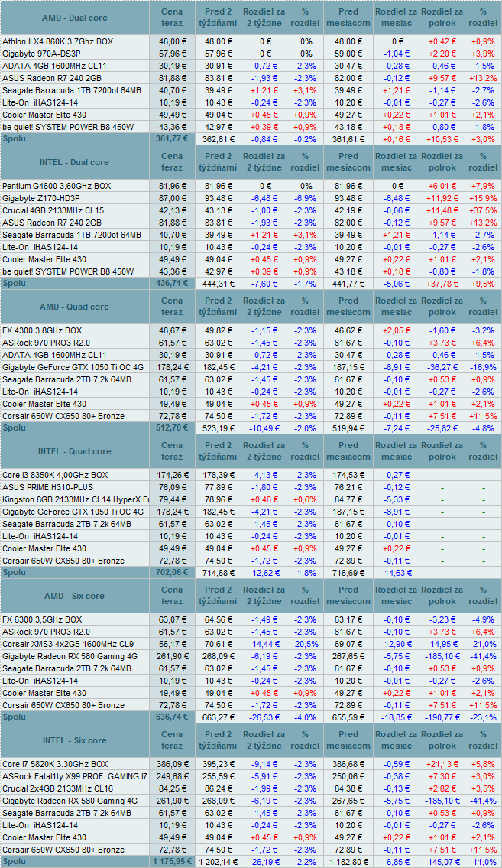Select the "+10,53 €" half-year total difference
The width and height of the screenshot is (502, 868).
(443, 138)
